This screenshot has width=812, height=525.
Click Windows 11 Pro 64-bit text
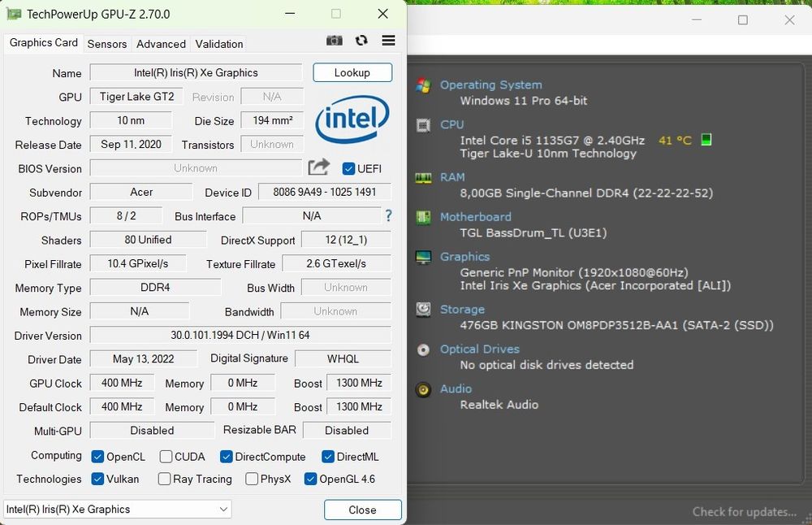pos(524,101)
